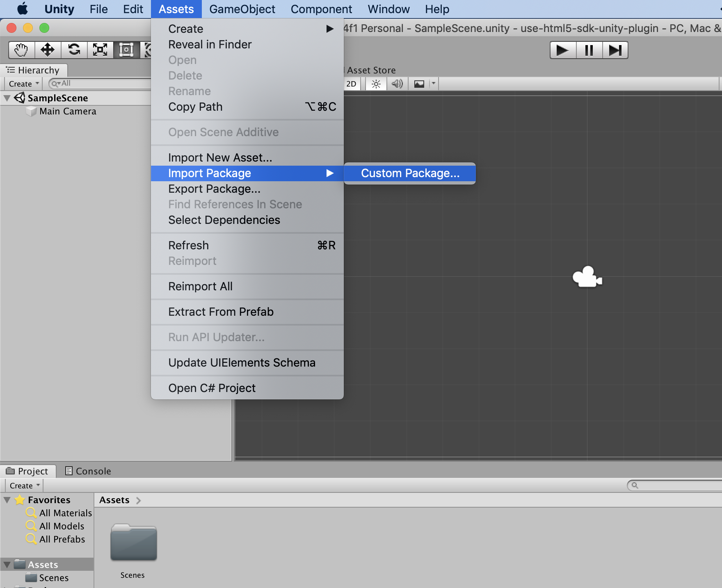Expand the Create submenu in Assets menu
Viewport: 722px width, 588px height.
[247, 29]
